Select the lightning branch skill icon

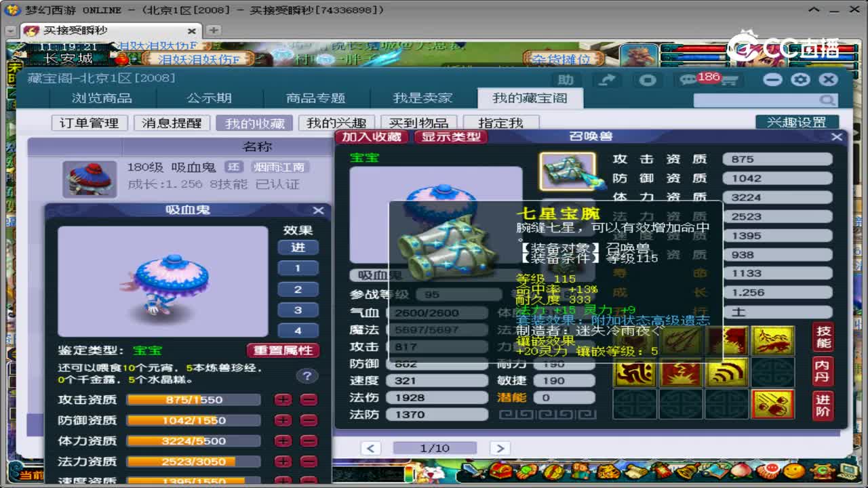coord(772,341)
